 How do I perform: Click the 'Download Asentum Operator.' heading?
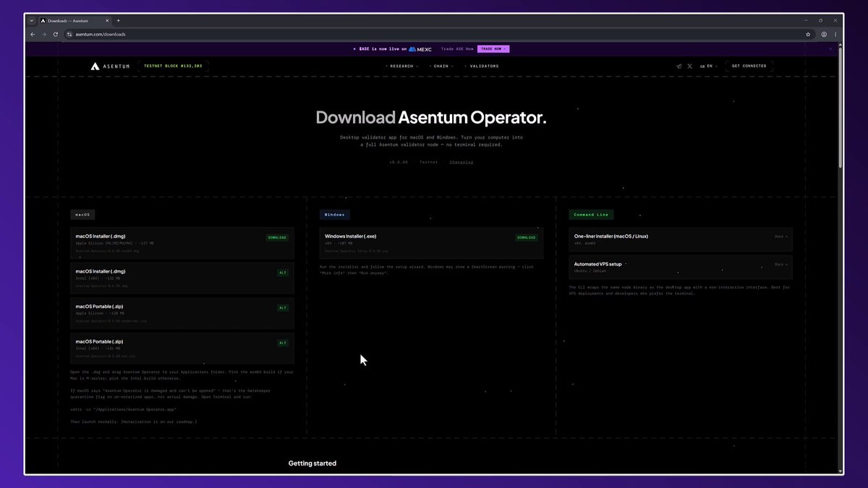click(431, 117)
